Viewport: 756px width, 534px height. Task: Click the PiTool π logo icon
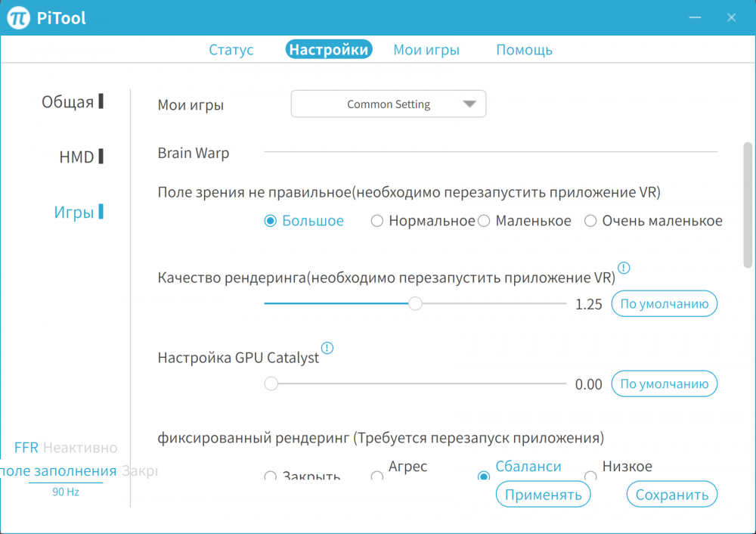coord(17,17)
